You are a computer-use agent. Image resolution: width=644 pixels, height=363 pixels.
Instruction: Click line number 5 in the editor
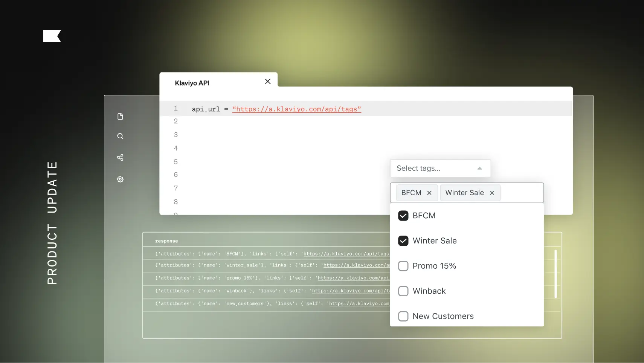tap(175, 162)
